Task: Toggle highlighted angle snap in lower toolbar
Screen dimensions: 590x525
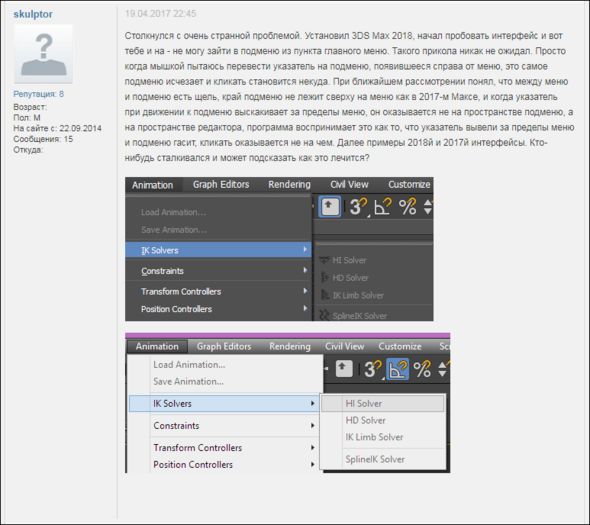Action: pos(398,369)
